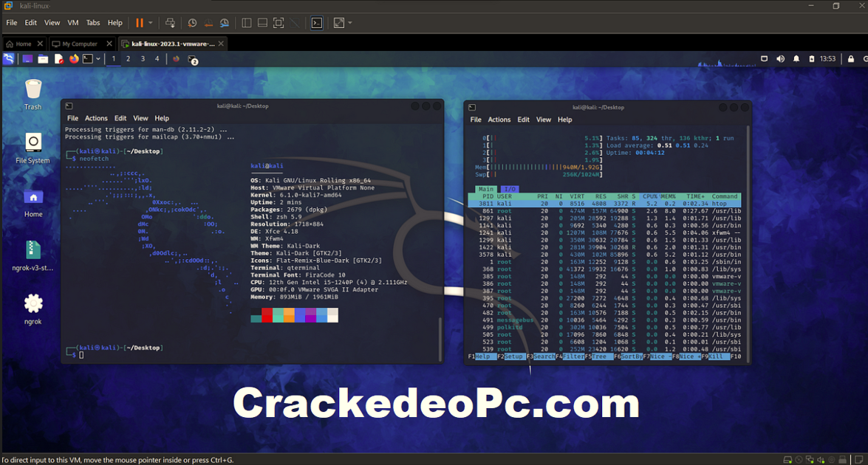Open Help menu in the htop terminal window
The image size is (868, 465).
[564, 120]
